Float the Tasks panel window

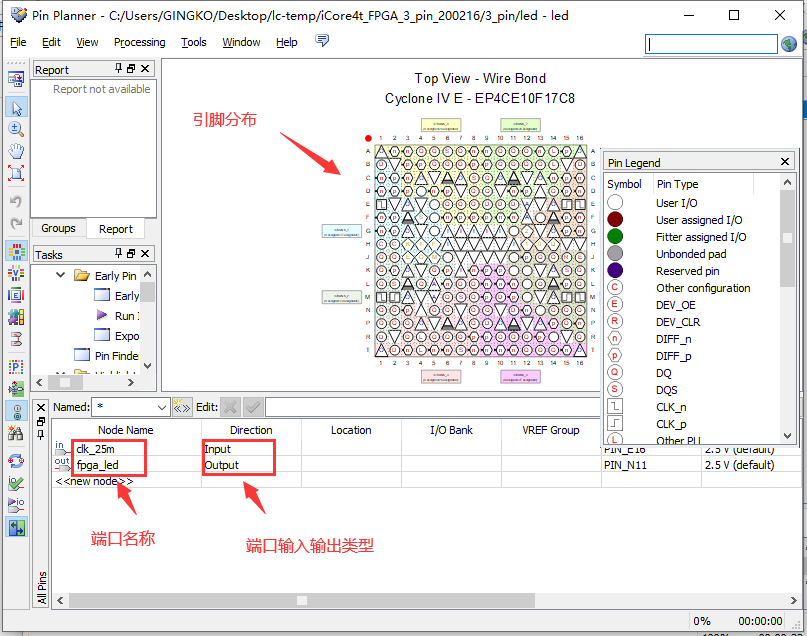pos(132,254)
